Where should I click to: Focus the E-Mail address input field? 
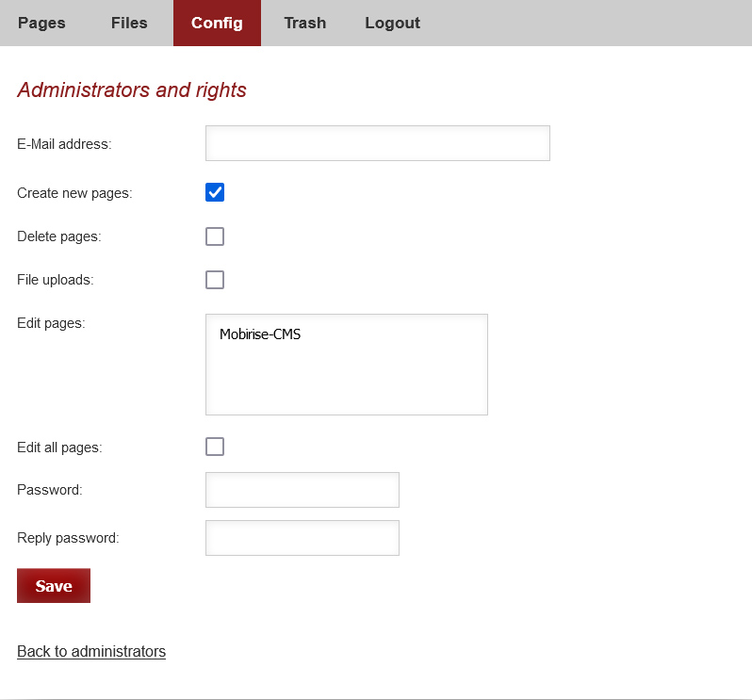(x=377, y=143)
